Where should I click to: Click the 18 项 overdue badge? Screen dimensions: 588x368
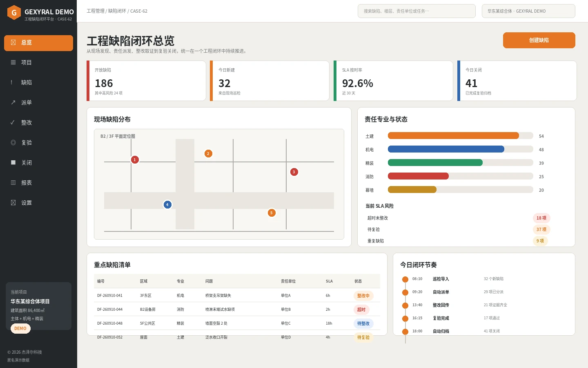click(541, 218)
